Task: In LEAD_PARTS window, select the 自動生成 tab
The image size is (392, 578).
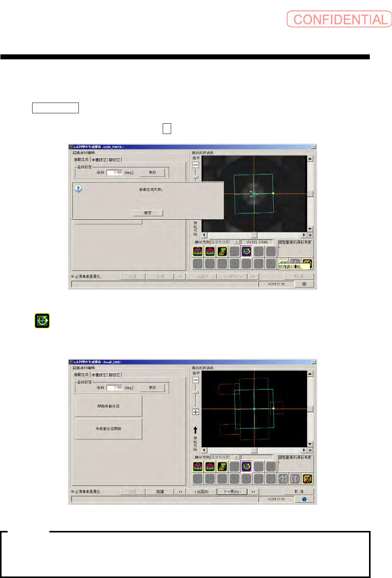Action: tap(81, 160)
